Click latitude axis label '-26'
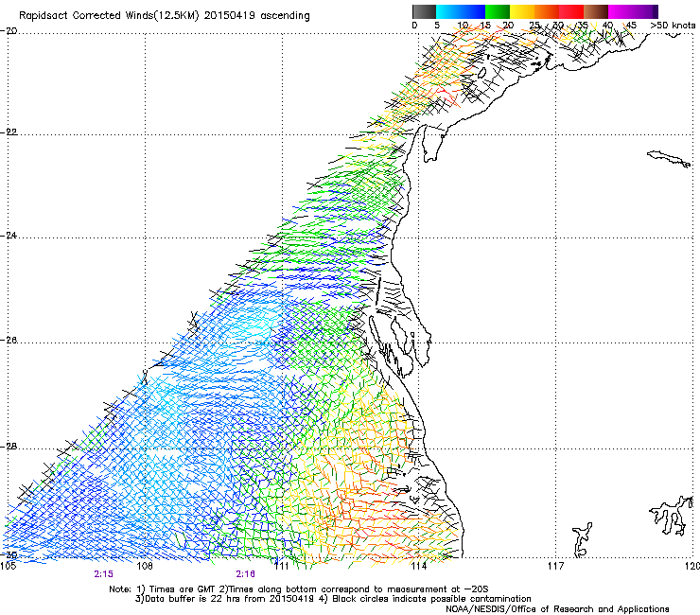 point(9,340)
